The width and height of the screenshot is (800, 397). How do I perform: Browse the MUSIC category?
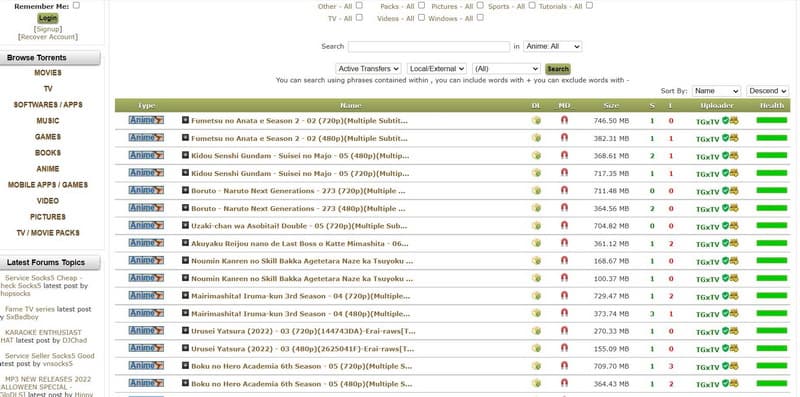pos(48,121)
